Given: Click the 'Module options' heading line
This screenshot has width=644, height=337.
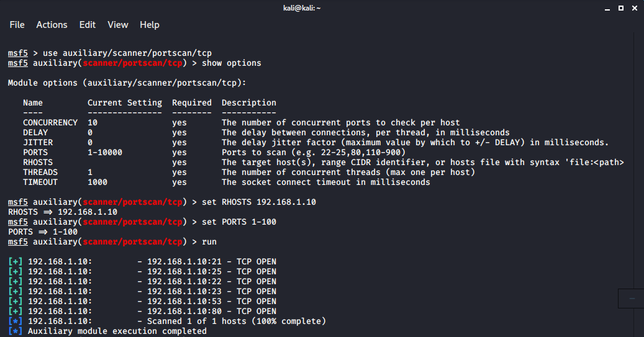Looking at the screenshot, I should click(127, 83).
